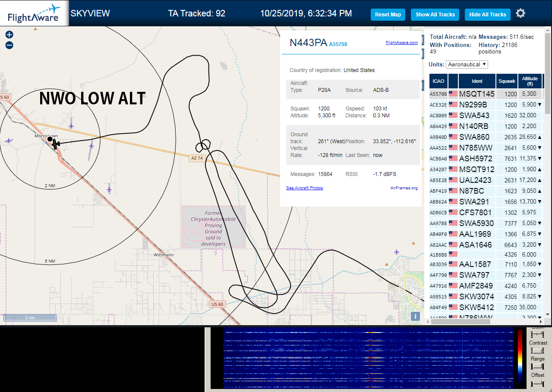The height and width of the screenshot is (392, 552).
Task: Click US flag icon in SKW5412 row
Action: click(x=453, y=307)
